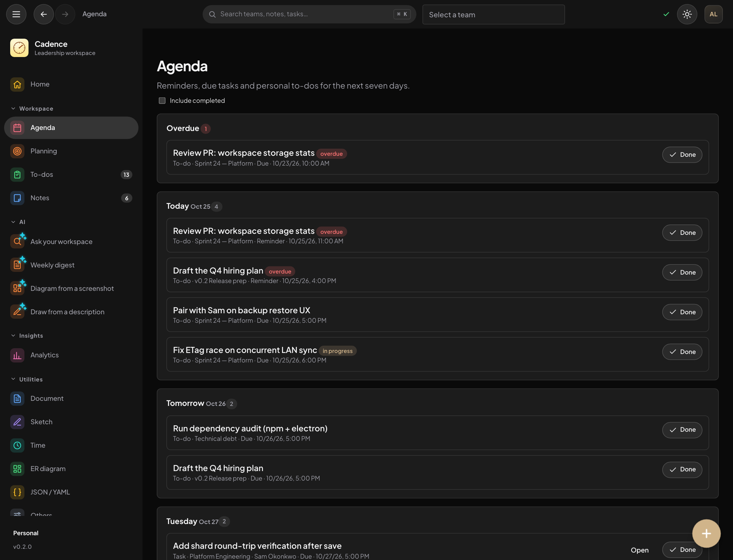Image resolution: width=733 pixels, height=560 pixels.
Task: Open the Planning target icon
Action: [x=17, y=151]
